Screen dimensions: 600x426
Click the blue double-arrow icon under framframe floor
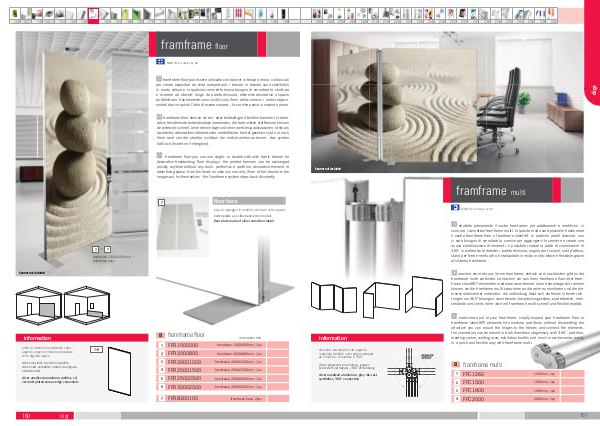(160, 62)
